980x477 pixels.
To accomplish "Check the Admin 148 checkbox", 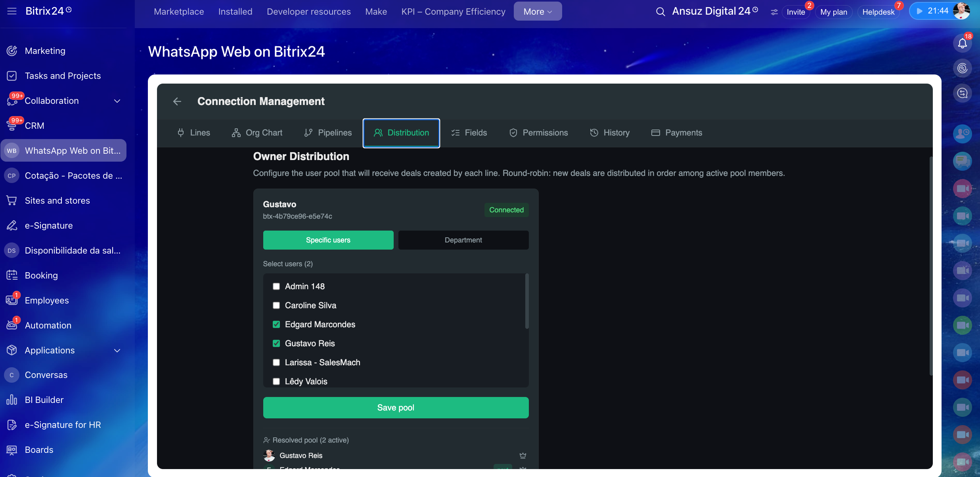I will tap(276, 286).
